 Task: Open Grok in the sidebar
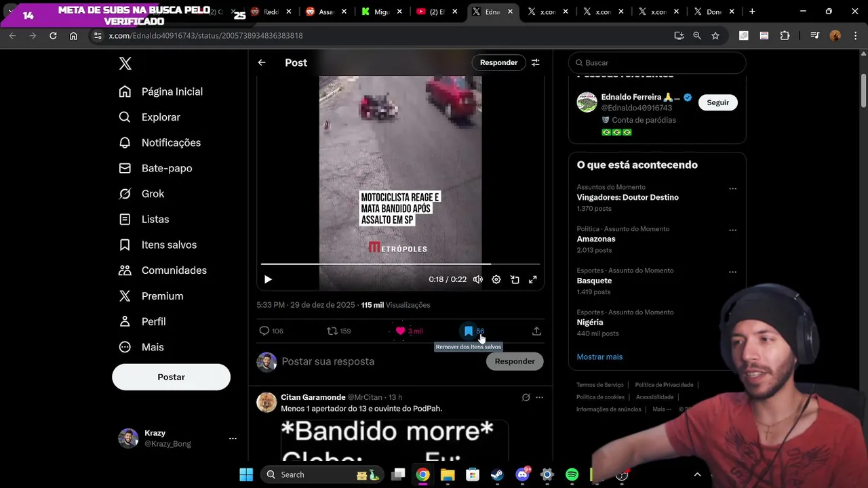pyautogui.click(x=141, y=194)
